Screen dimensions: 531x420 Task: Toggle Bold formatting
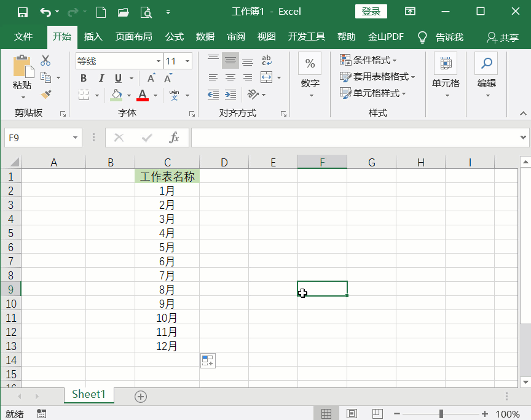coord(84,78)
